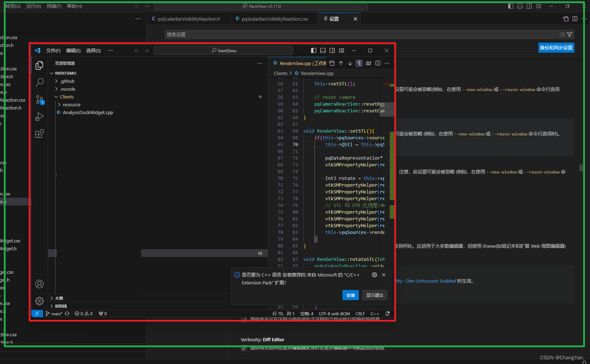Clear settings search input icon in ParaView window
The width and height of the screenshot is (590, 364).
click(x=562, y=34)
